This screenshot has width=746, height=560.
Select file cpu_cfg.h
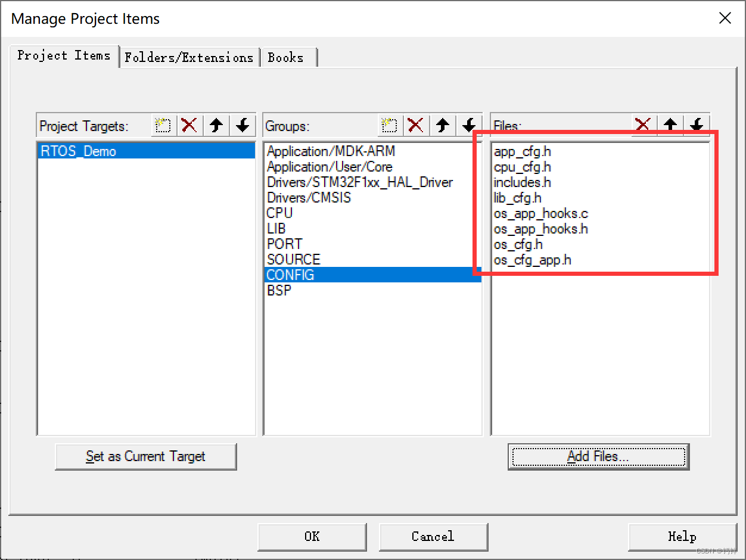[601, 167]
